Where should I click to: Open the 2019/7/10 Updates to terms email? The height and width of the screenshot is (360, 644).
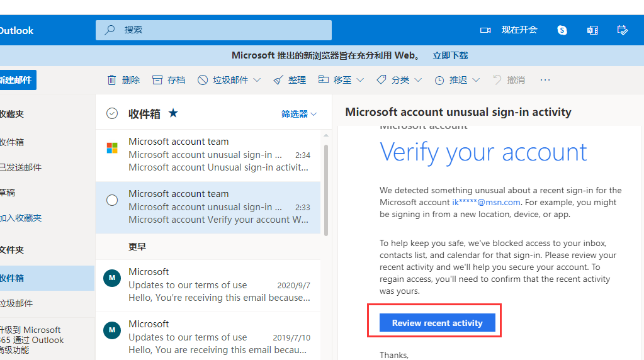click(x=208, y=336)
